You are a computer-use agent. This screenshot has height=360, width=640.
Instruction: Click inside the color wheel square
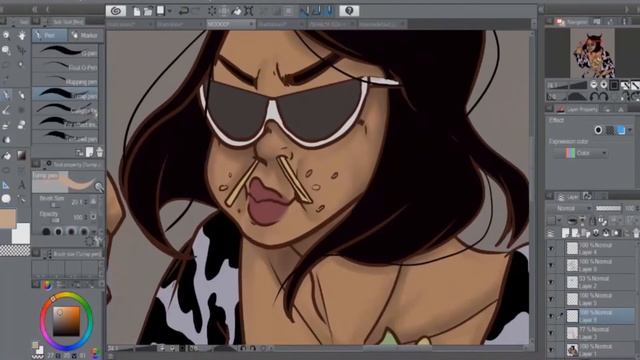[67, 322]
